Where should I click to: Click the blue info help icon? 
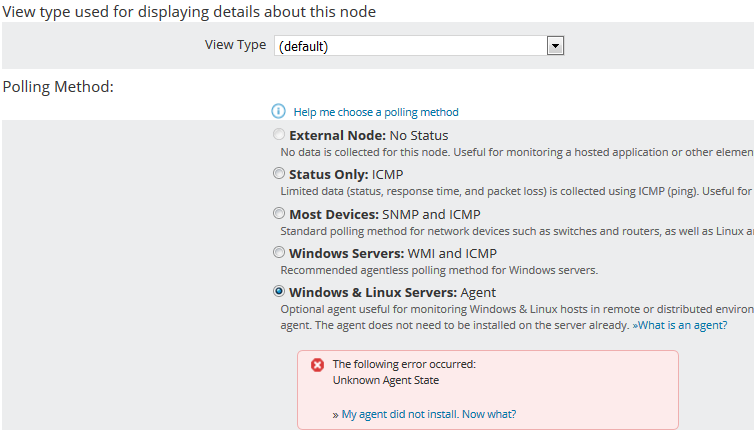[x=279, y=112]
